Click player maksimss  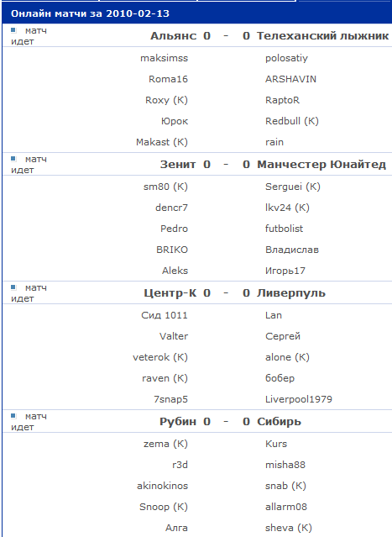point(165,58)
